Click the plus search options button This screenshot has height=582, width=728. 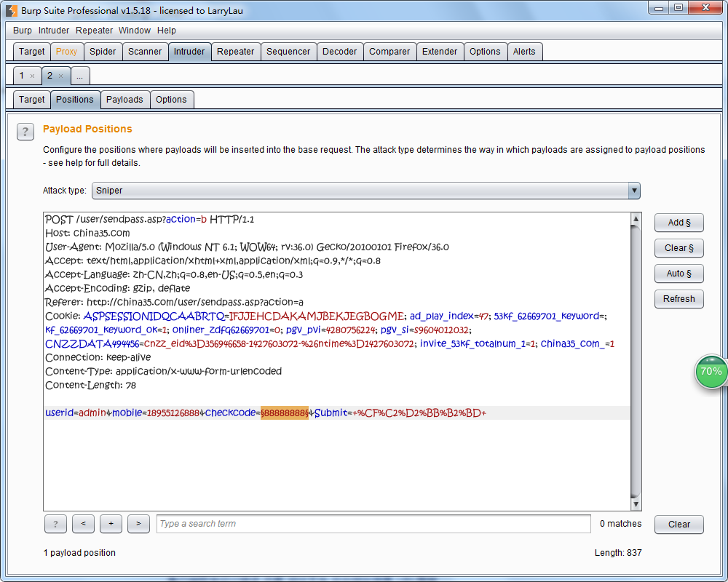click(111, 524)
